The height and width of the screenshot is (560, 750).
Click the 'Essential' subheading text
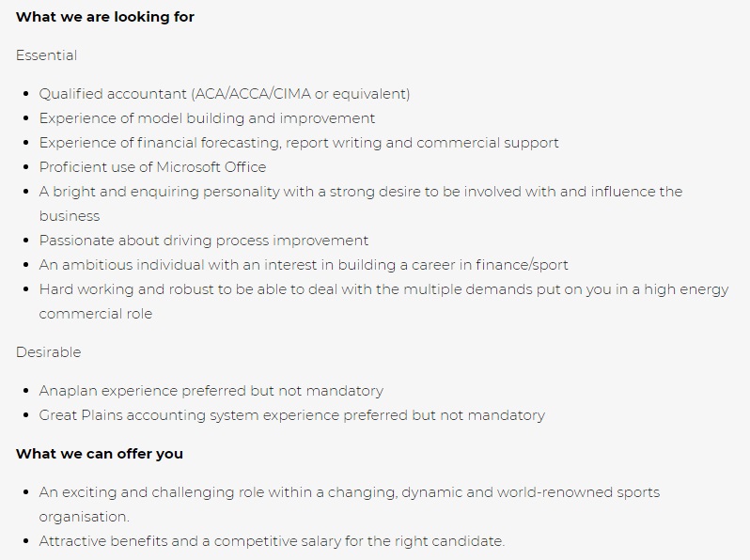tap(46, 55)
